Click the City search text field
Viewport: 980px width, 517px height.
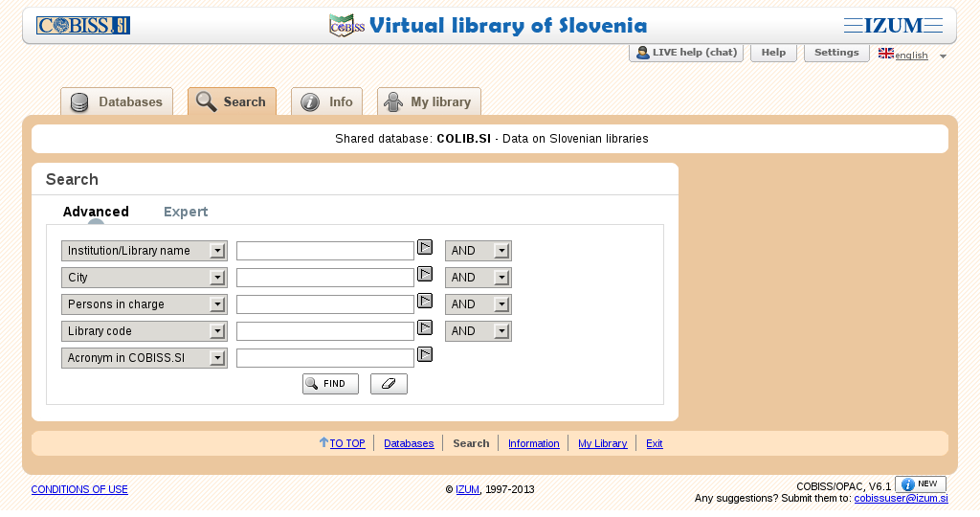324,278
